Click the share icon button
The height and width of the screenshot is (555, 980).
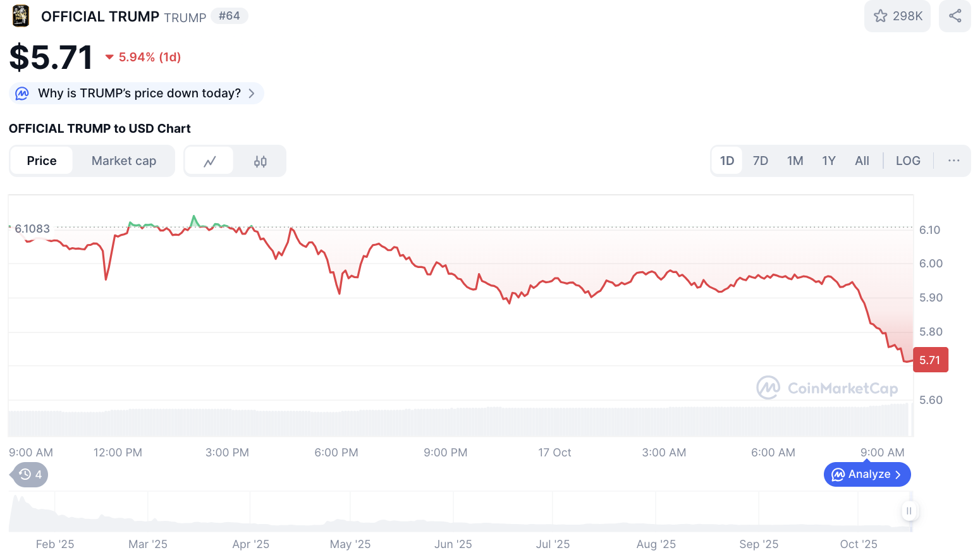tap(955, 16)
